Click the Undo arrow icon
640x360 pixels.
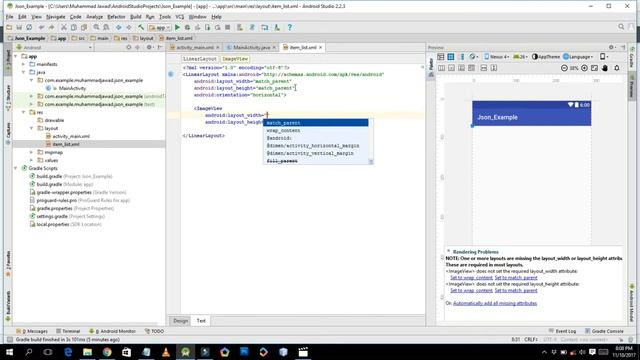(x=41, y=27)
